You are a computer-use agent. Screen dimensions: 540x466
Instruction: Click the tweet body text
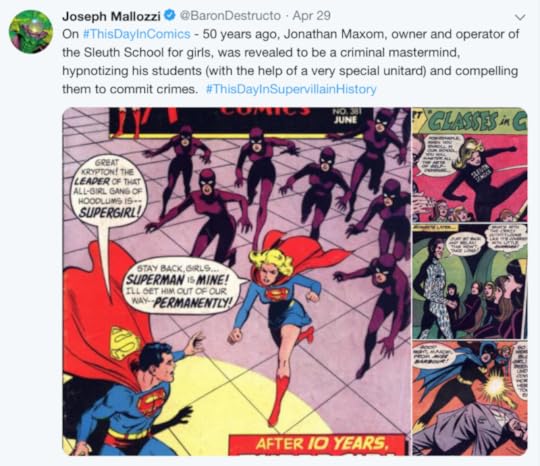coord(291,62)
